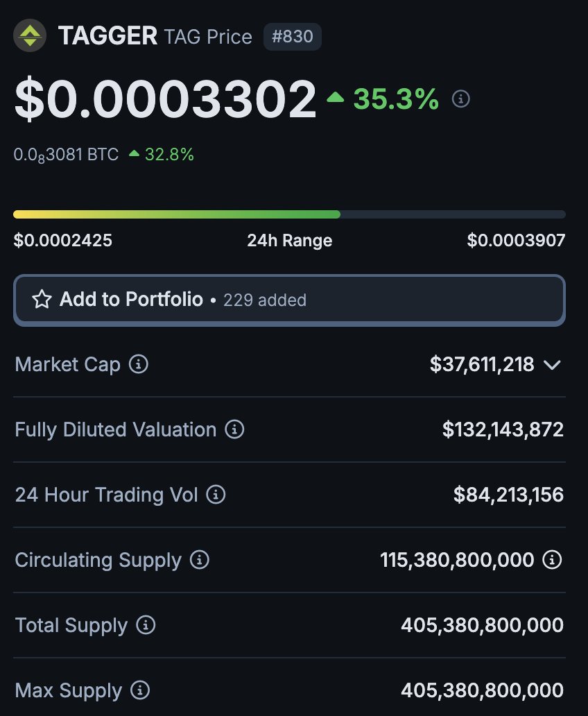
Task: Click the 0.0₈3081 BTC price text
Action: click(x=66, y=155)
